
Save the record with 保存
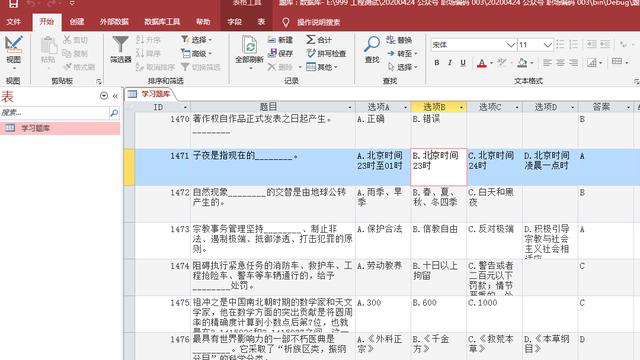(281, 53)
